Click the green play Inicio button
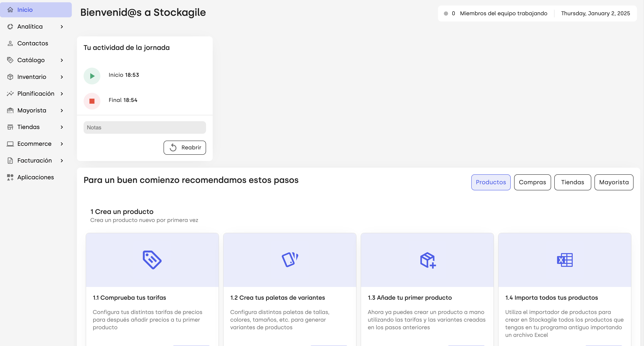 (x=92, y=76)
